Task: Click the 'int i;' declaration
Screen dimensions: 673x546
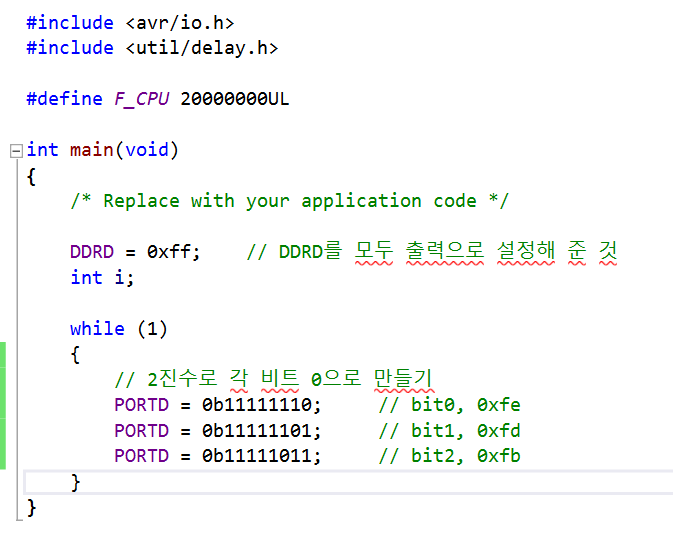Action: (x=102, y=277)
